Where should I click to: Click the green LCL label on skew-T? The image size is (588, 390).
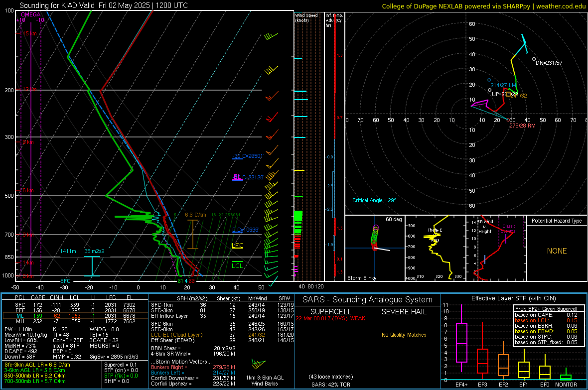point(237,265)
